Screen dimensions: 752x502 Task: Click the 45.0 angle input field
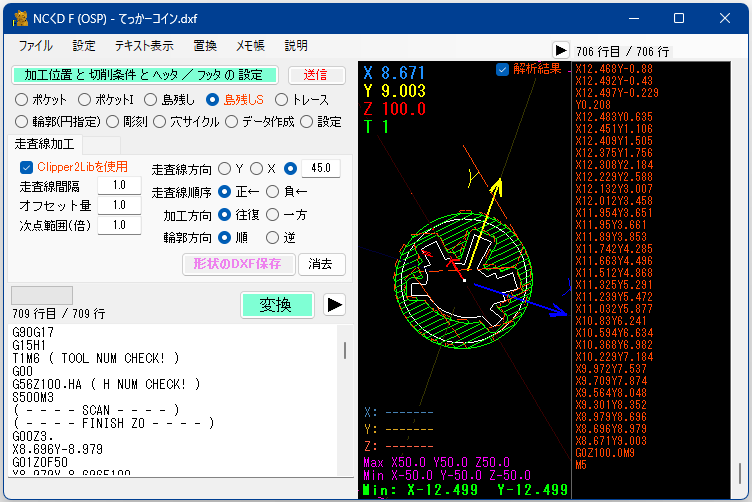pos(321,168)
